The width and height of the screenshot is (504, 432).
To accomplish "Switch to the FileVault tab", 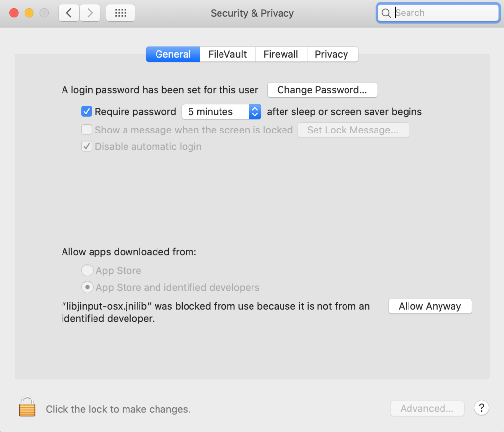I will click(x=227, y=54).
